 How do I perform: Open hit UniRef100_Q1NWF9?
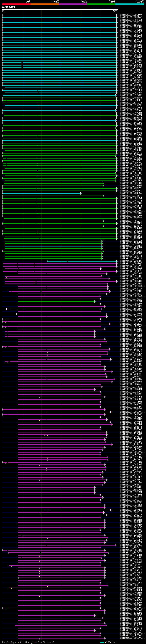[x=131, y=331]
